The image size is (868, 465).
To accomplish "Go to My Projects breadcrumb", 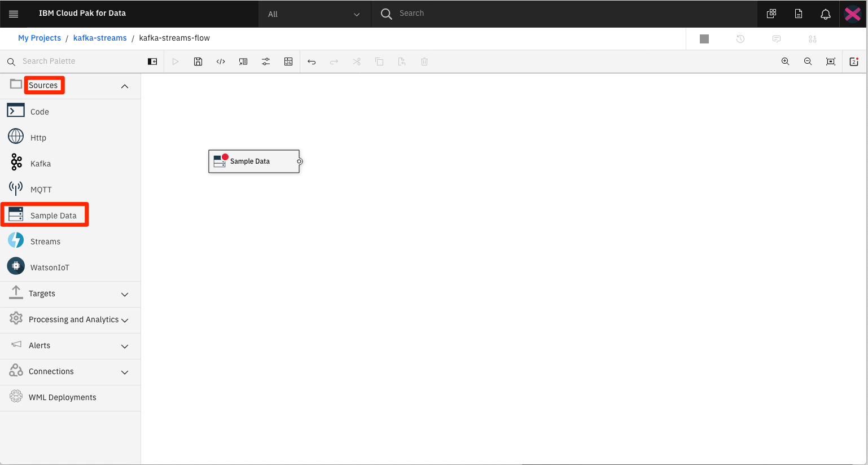I will tap(40, 38).
